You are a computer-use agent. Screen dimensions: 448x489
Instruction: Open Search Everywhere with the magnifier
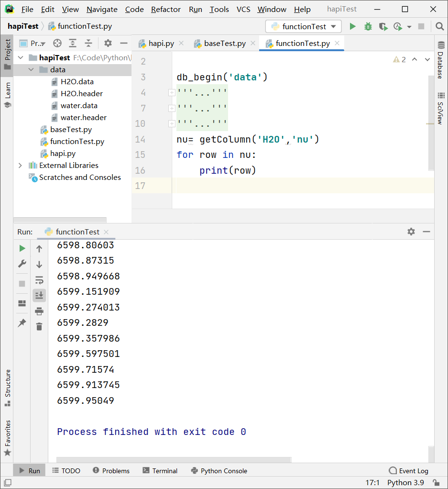click(439, 26)
